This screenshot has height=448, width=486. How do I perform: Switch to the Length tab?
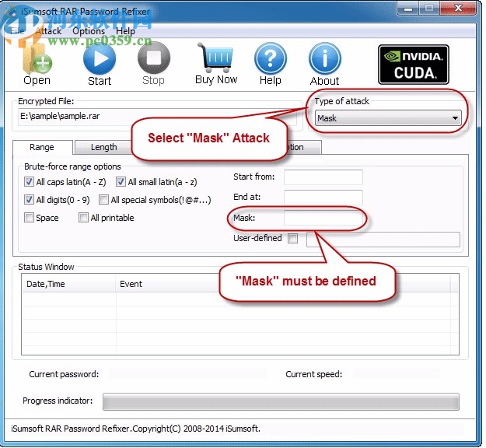click(104, 147)
